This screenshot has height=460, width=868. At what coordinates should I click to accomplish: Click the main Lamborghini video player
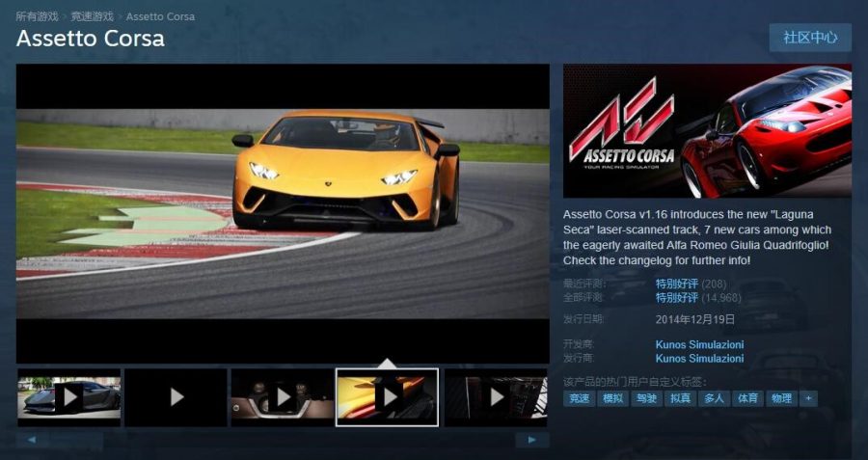(x=283, y=213)
